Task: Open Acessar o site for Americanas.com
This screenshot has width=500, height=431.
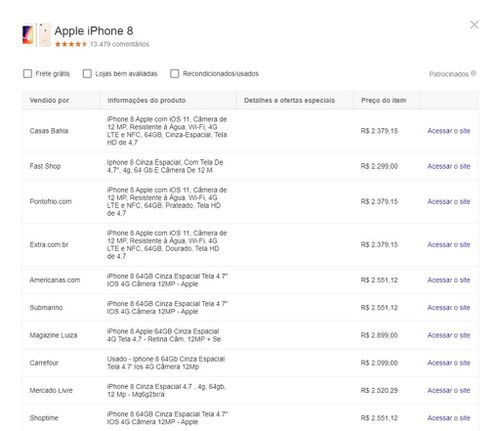Action: point(449,280)
